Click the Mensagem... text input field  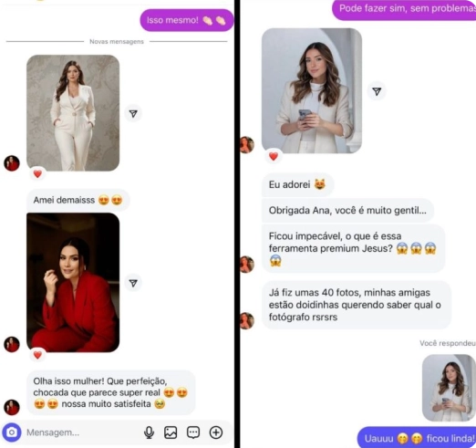[82, 432]
